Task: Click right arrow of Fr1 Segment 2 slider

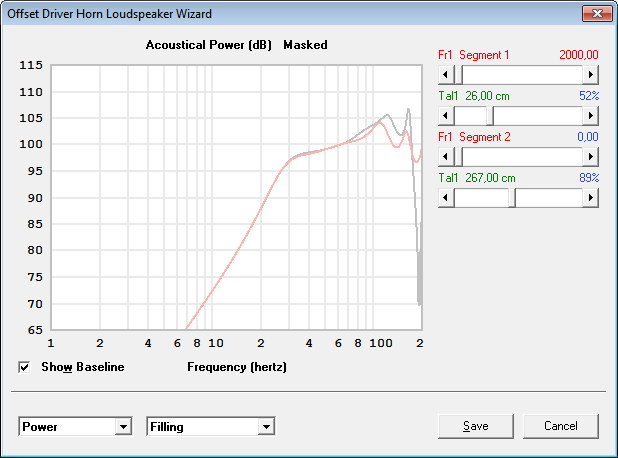Action: tap(590, 156)
